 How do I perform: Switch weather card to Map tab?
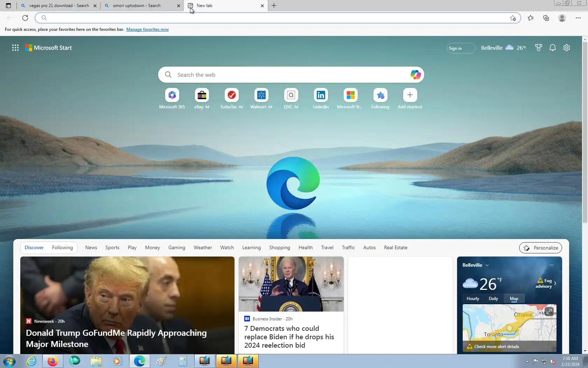(x=514, y=299)
